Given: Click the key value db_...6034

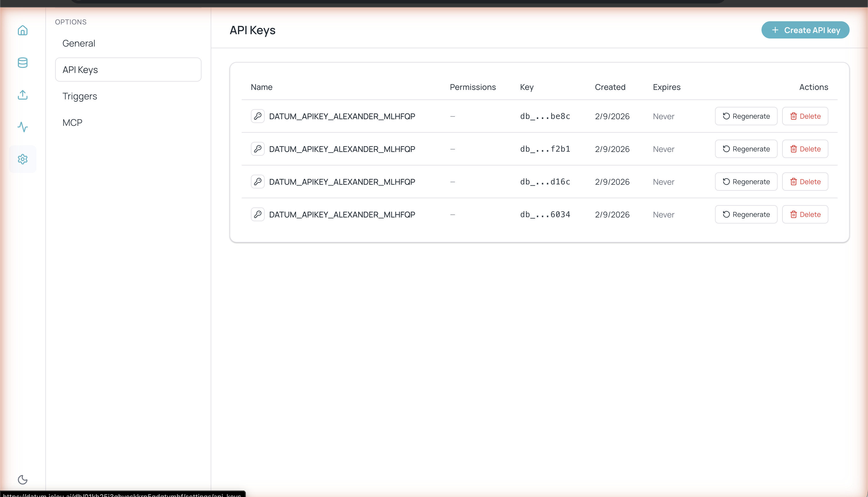Looking at the screenshot, I should pos(545,215).
